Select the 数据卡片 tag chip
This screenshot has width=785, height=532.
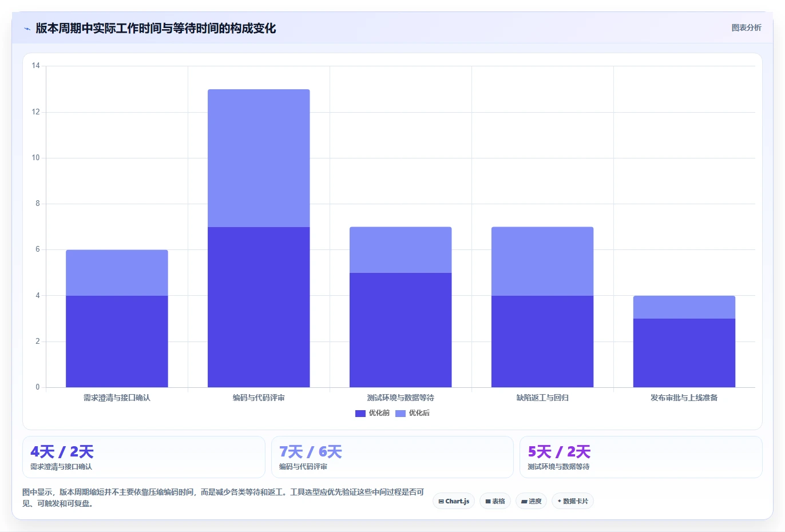(573, 501)
